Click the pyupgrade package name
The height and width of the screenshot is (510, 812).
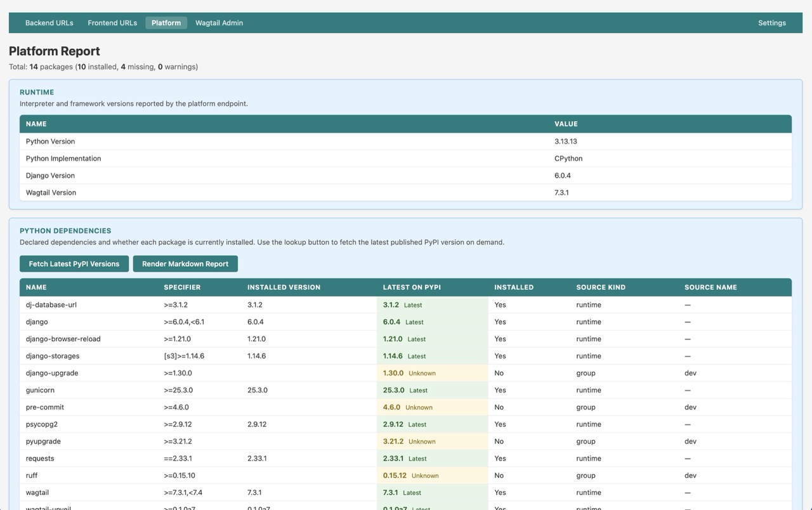coord(43,442)
